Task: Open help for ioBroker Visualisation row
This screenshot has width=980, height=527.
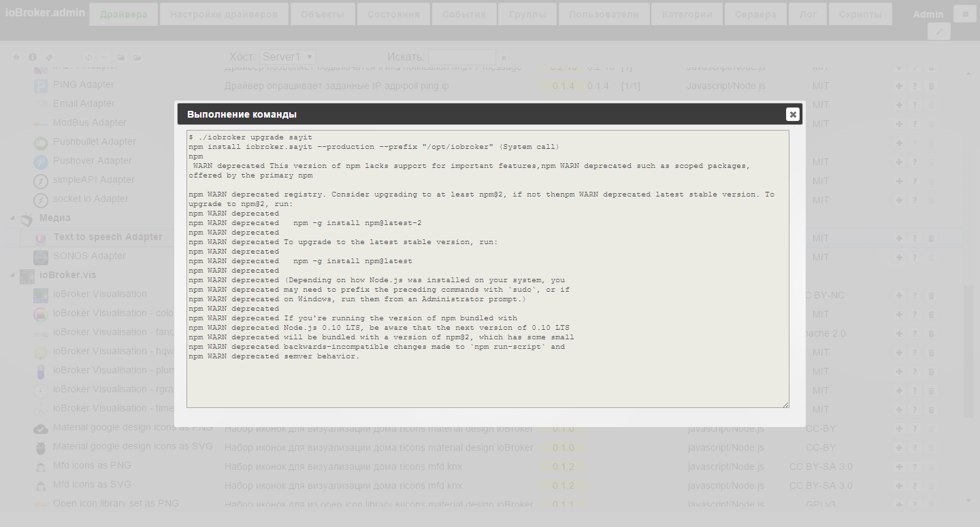Action: point(915,296)
